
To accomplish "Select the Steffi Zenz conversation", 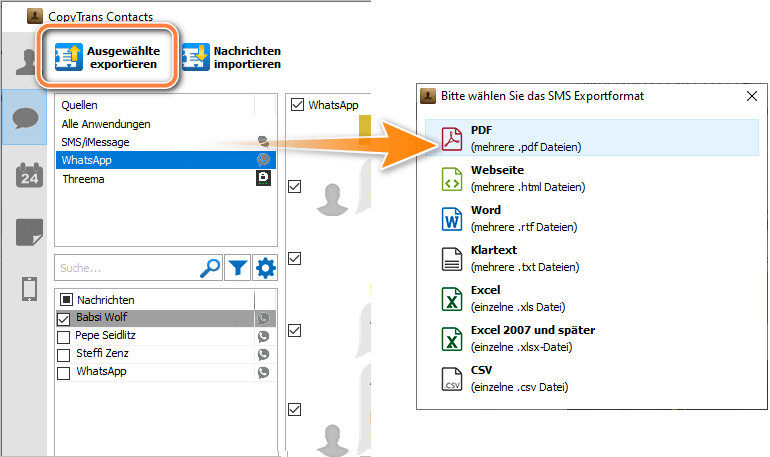I will [166, 354].
